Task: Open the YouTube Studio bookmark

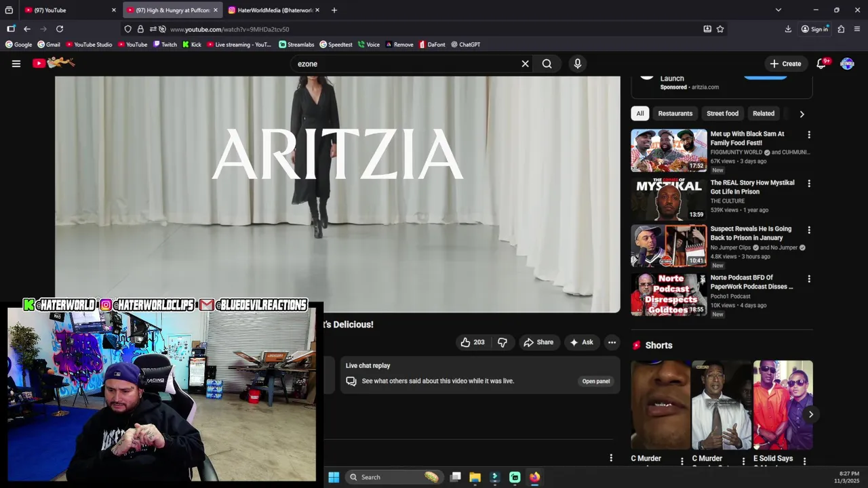Action: point(89,45)
